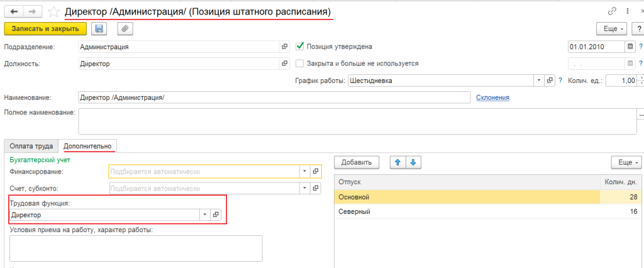Enable 'Закрыта и больше не используется' checkbox
The width and height of the screenshot is (644, 268).
[x=300, y=64]
